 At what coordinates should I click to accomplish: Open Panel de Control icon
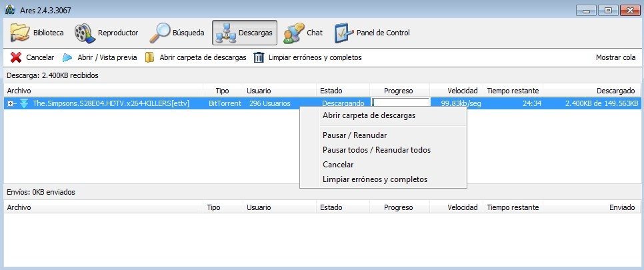[x=344, y=33]
